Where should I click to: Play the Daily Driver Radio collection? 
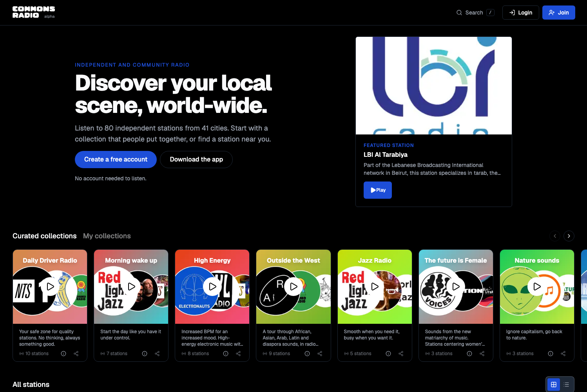pyautogui.click(x=50, y=287)
